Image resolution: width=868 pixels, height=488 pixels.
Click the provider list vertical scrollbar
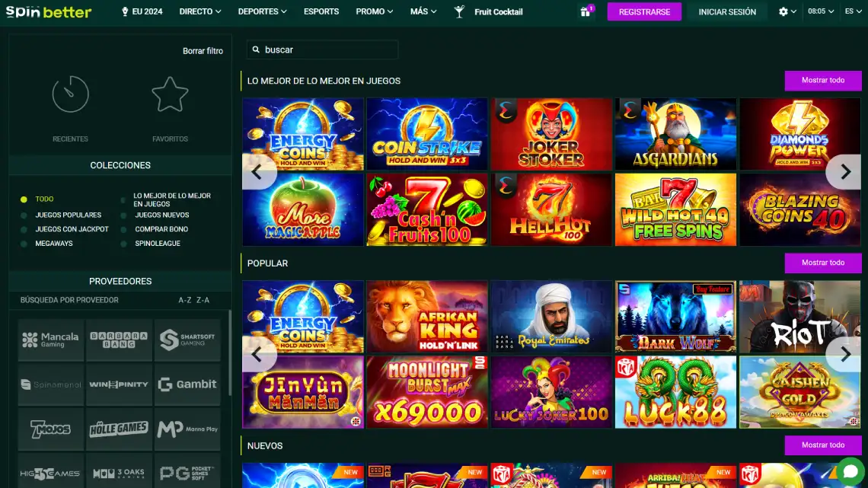click(x=230, y=350)
